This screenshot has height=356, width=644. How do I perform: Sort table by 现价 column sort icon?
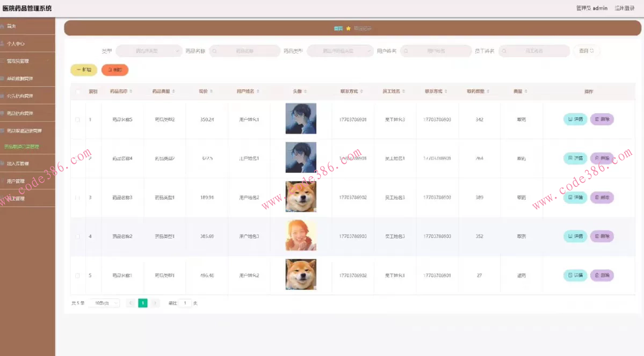211,92
